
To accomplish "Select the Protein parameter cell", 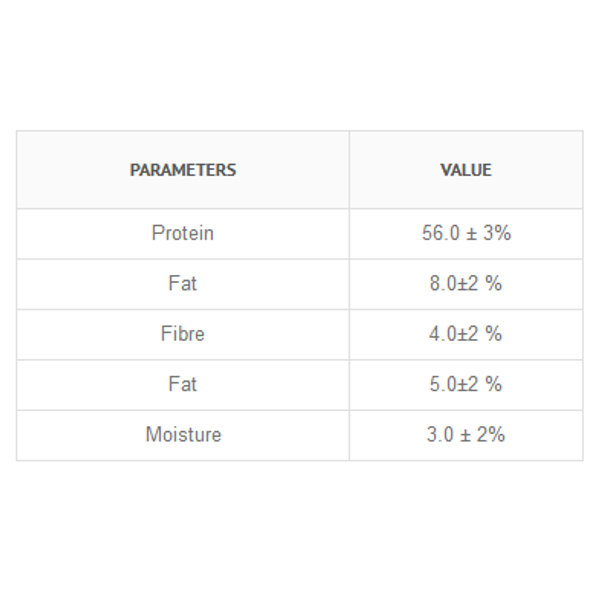I will point(183,234).
